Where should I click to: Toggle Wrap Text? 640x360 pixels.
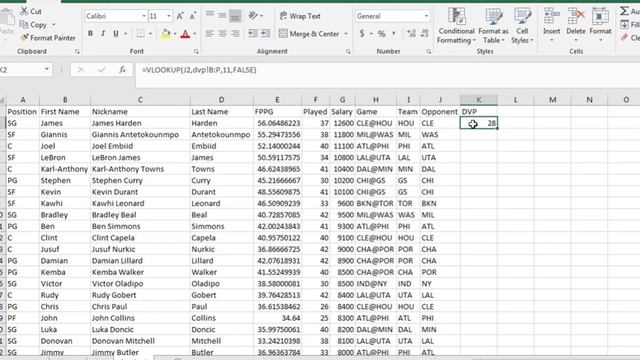[300, 16]
